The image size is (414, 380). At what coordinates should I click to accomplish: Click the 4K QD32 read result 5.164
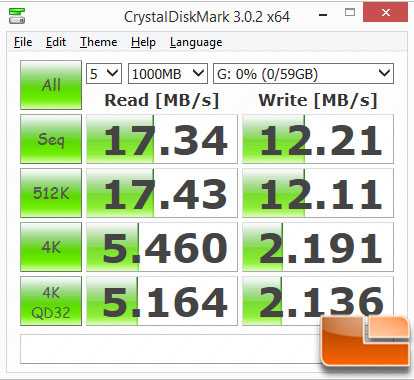click(162, 301)
